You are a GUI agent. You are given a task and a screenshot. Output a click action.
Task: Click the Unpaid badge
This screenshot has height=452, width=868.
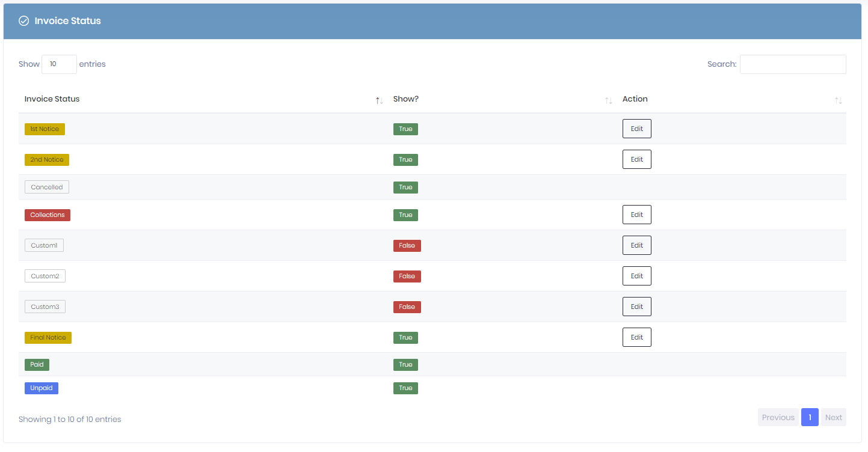click(42, 388)
